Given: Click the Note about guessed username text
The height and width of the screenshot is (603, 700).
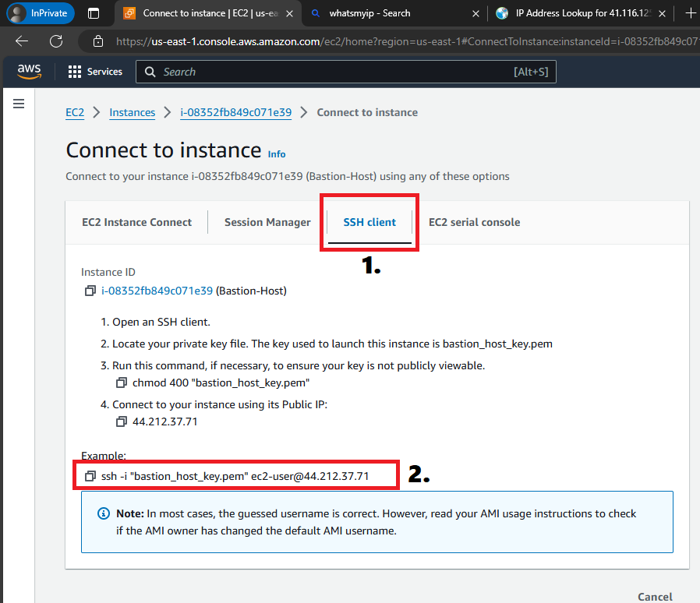Looking at the screenshot, I should (x=377, y=522).
